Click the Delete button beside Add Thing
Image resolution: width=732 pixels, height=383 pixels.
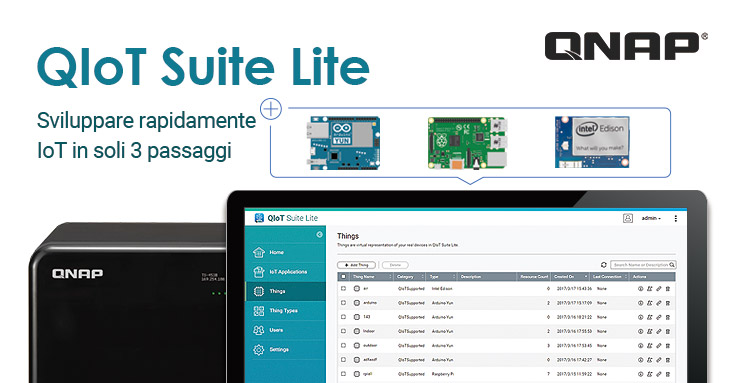395,265
